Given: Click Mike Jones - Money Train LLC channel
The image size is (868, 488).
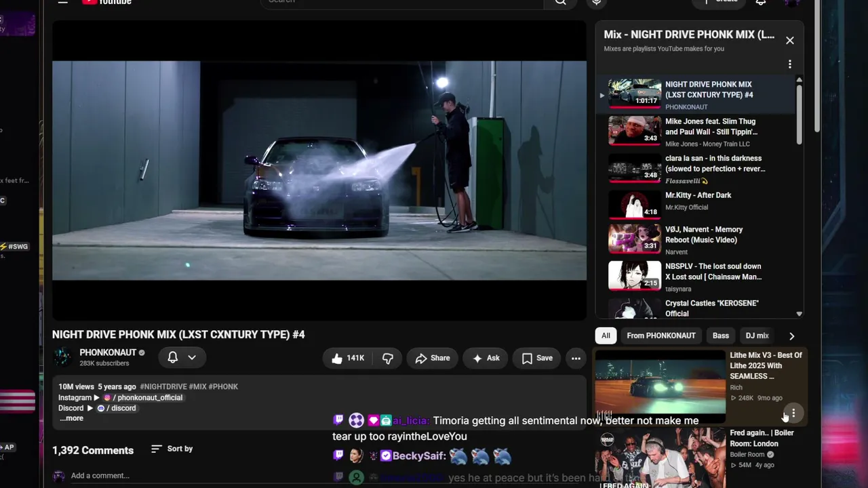Looking at the screenshot, I should click(707, 144).
